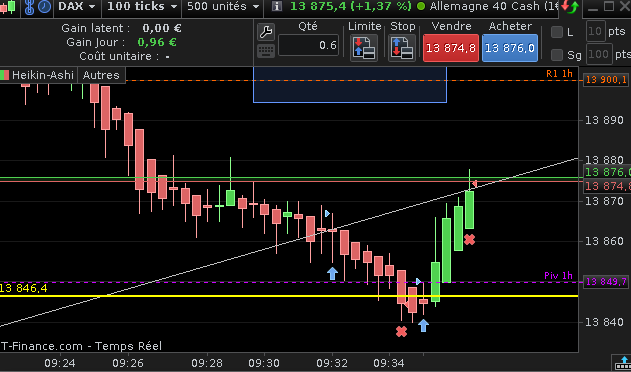The height and width of the screenshot is (372, 631).
Task: Click the red X marker near 13 860
Action: (470, 240)
